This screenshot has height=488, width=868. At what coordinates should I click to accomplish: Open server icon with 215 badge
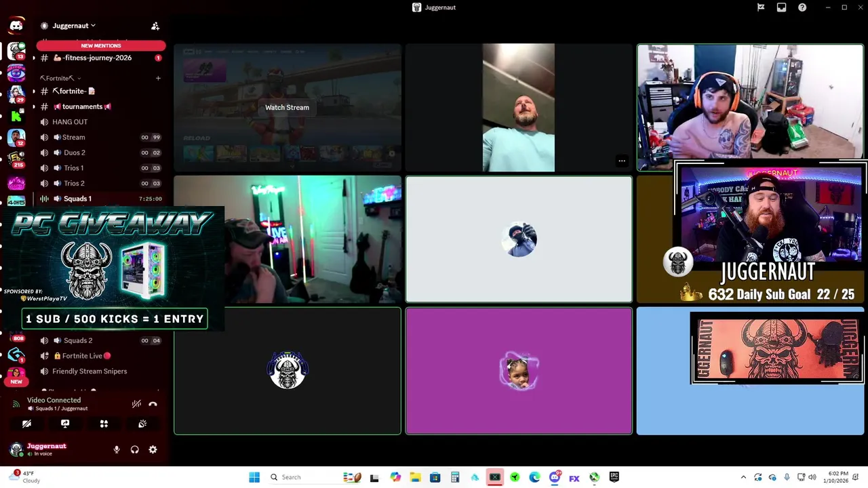[x=16, y=159]
